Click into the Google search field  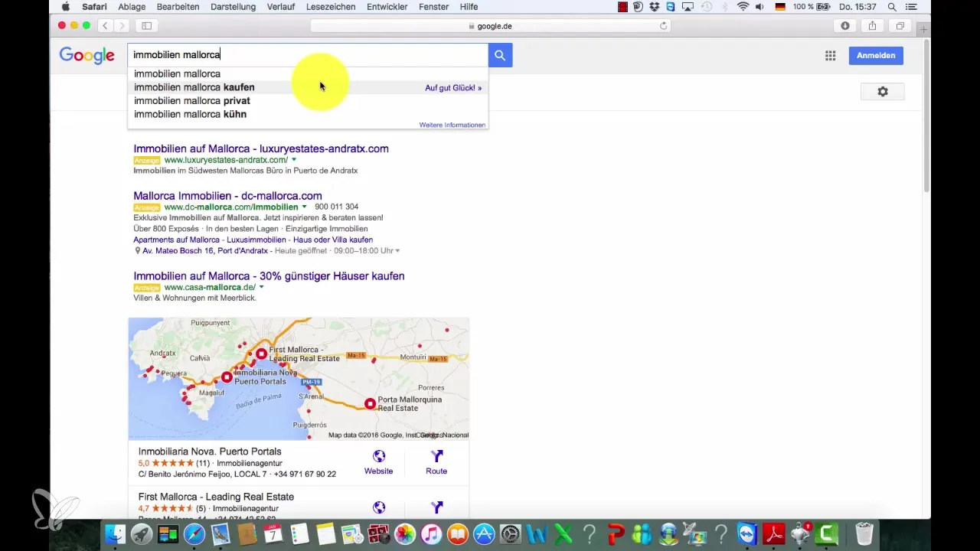[308, 55]
